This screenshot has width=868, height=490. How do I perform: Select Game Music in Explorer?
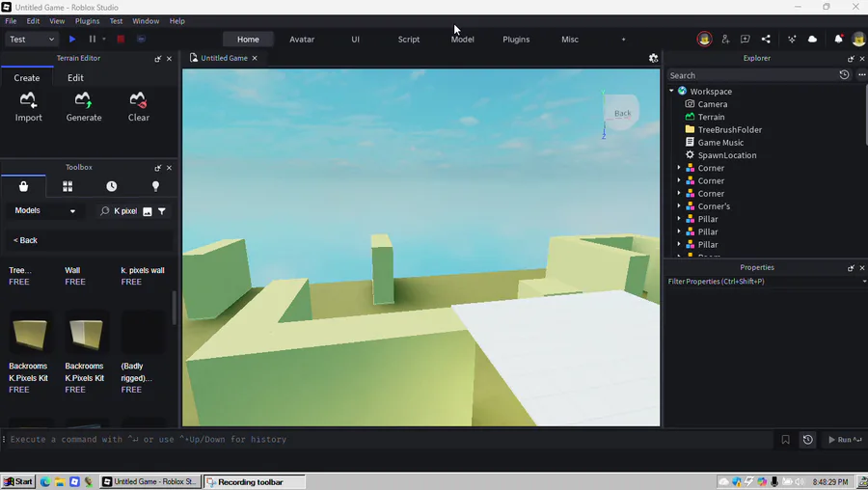[720, 143]
